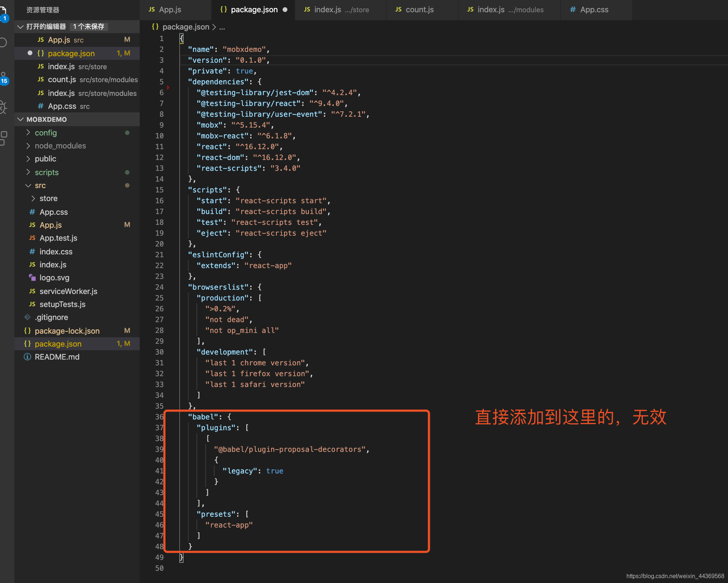Click the "legacy": true line
This screenshot has width=728, height=583.
point(253,471)
